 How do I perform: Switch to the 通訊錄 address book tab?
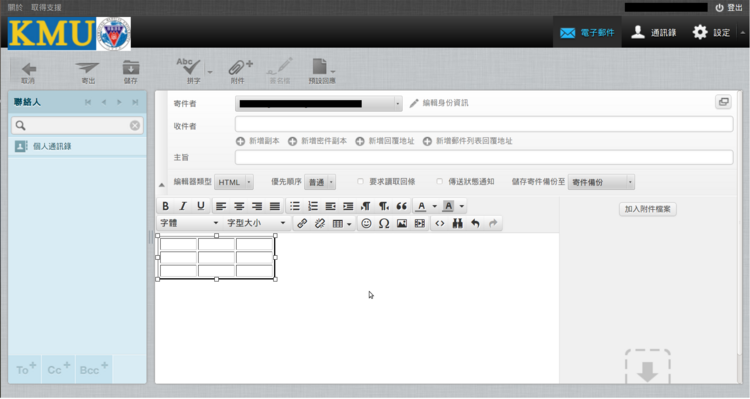[x=653, y=33]
